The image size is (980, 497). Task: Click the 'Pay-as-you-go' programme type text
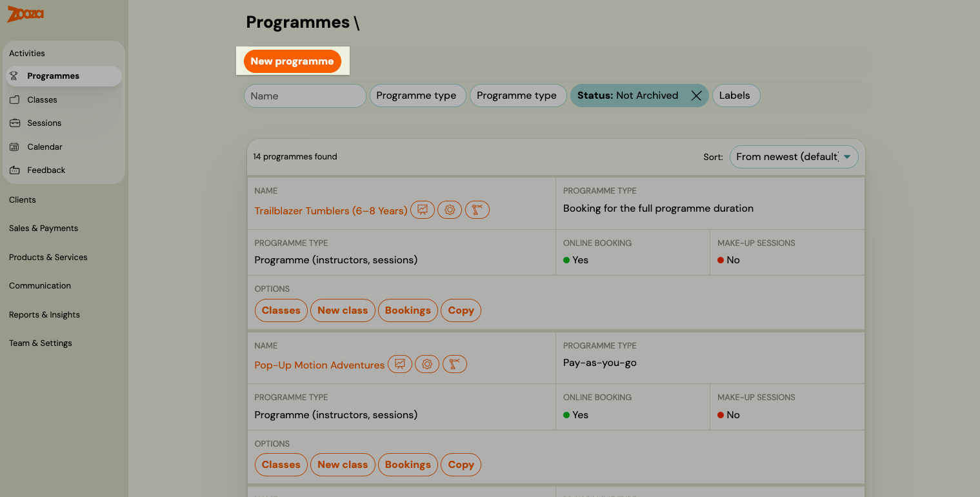click(600, 363)
